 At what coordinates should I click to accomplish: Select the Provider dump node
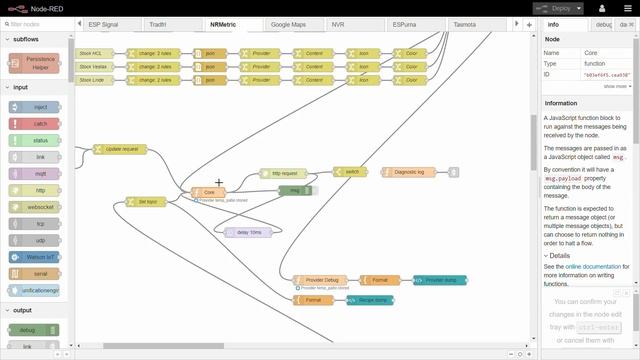(440, 280)
